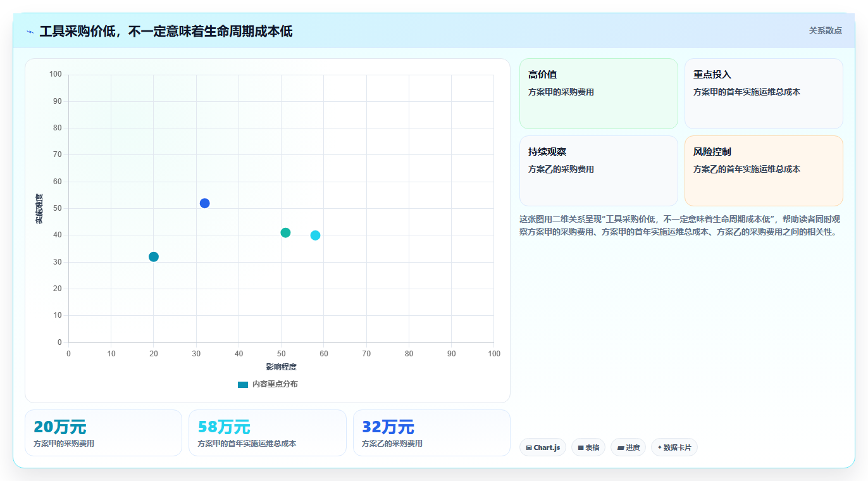Click the 影响程度 x-axis label
Screen dimensions: 868x481
tap(281, 367)
